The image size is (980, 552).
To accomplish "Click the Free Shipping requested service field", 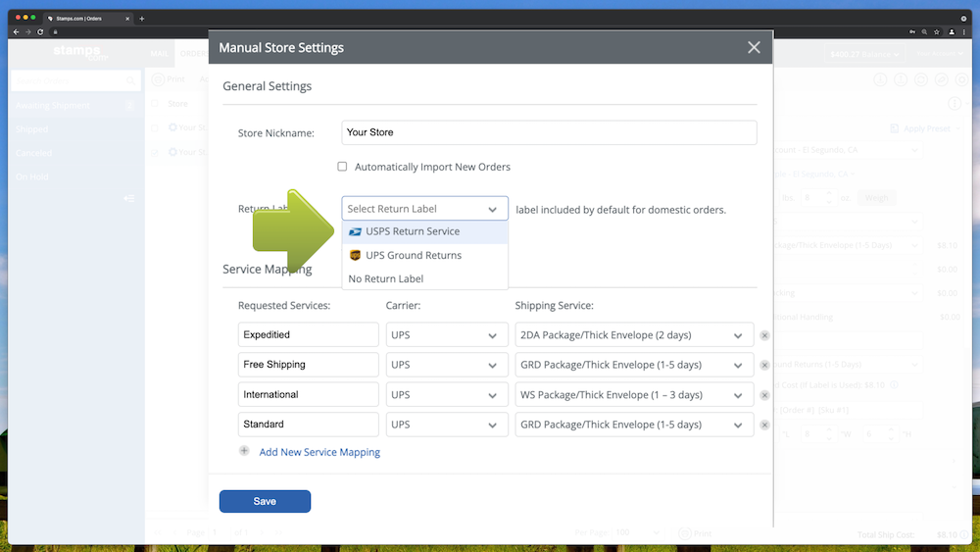I will click(308, 365).
